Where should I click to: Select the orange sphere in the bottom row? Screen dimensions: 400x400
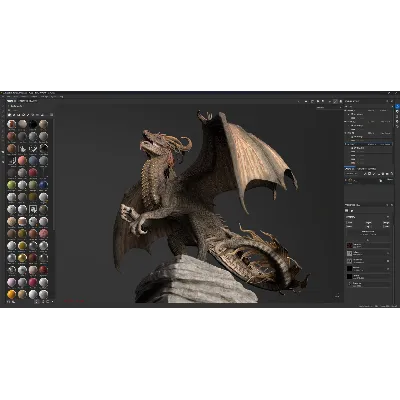click(x=11, y=294)
